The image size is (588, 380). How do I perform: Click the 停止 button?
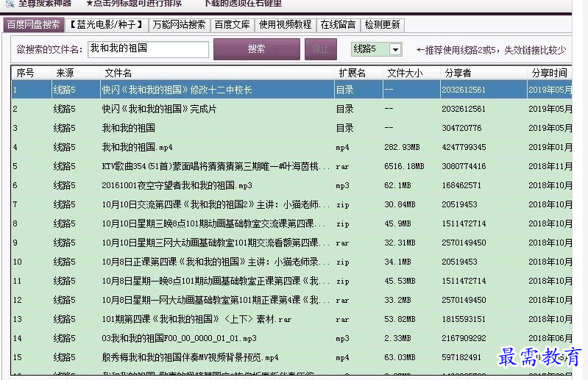click(321, 49)
